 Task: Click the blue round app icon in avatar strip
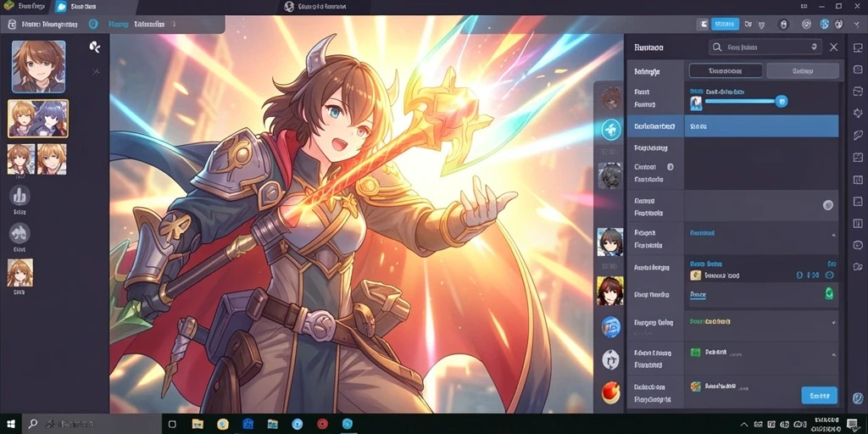610,327
